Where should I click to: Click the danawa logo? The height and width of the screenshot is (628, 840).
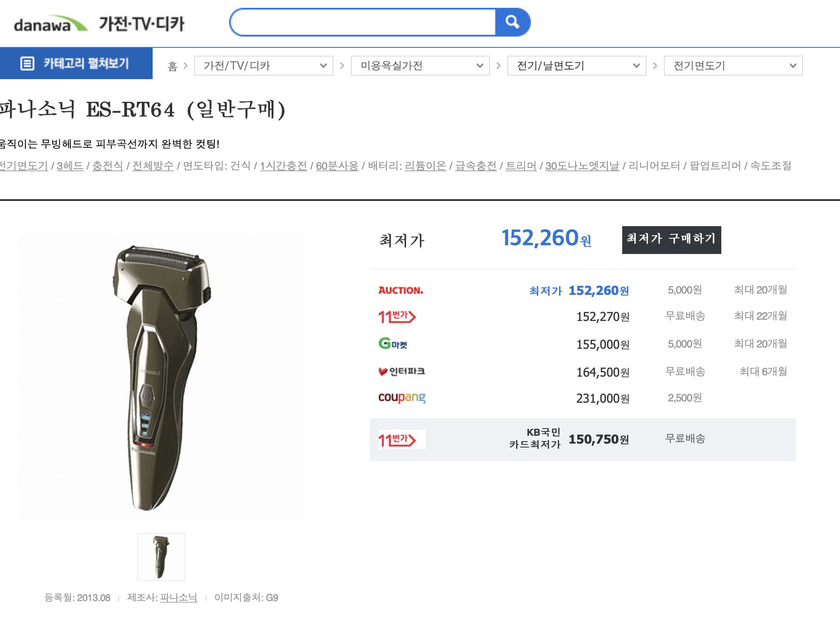click(x=50, y=24)
